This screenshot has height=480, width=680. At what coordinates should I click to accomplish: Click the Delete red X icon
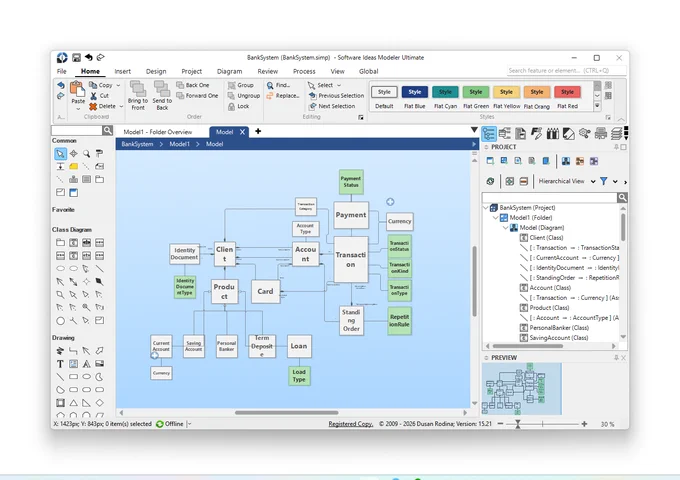93,106
